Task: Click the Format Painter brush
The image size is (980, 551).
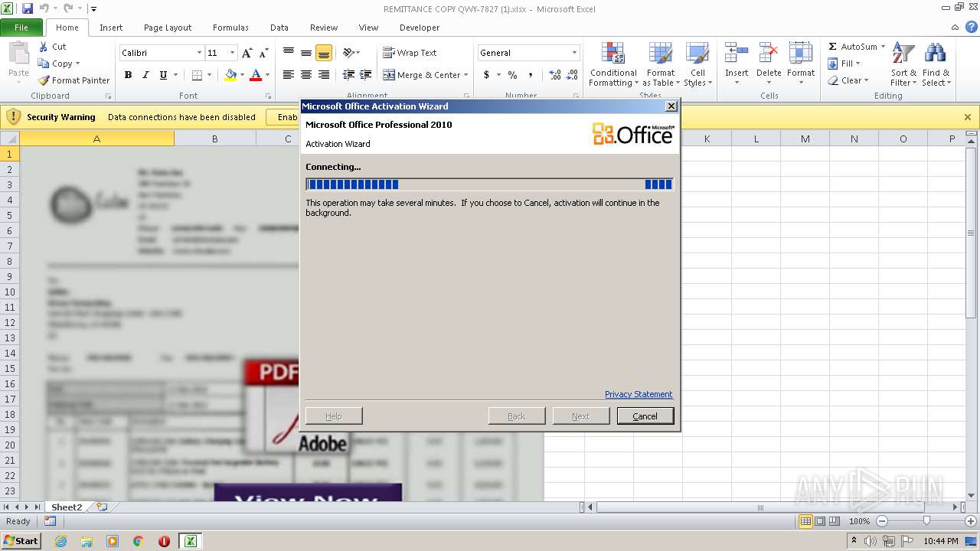Action: (44, 80)
